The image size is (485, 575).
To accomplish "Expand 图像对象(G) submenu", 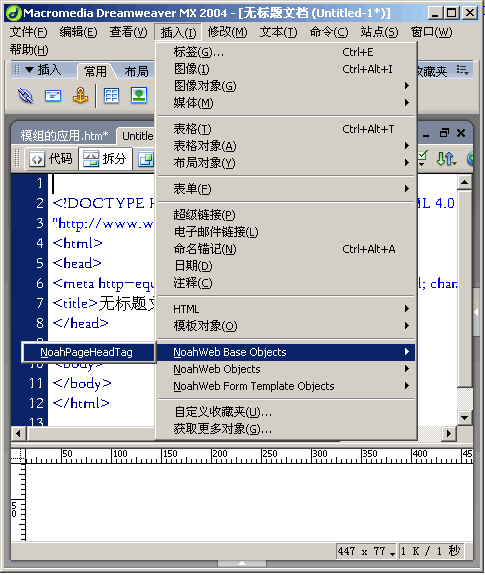I will (287, 86).
